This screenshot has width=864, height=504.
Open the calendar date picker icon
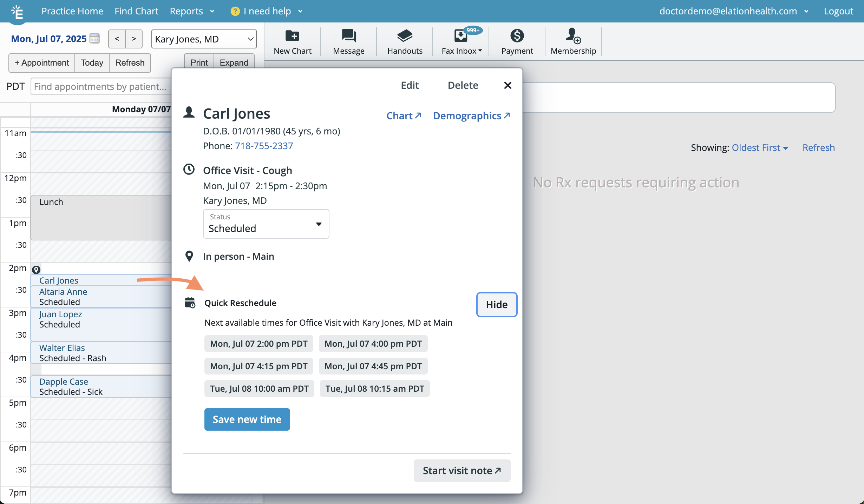[x=94, y=39]
